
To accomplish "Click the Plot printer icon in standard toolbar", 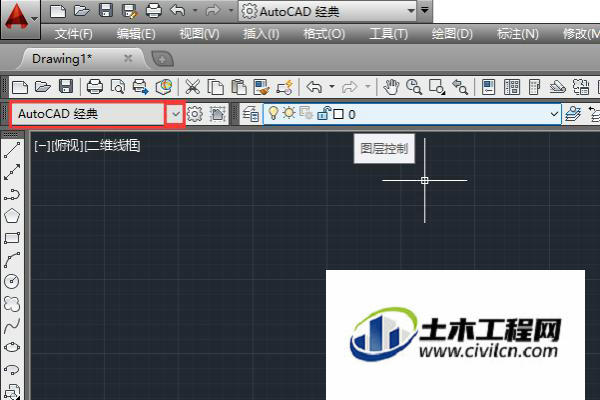I will point(95,87).
